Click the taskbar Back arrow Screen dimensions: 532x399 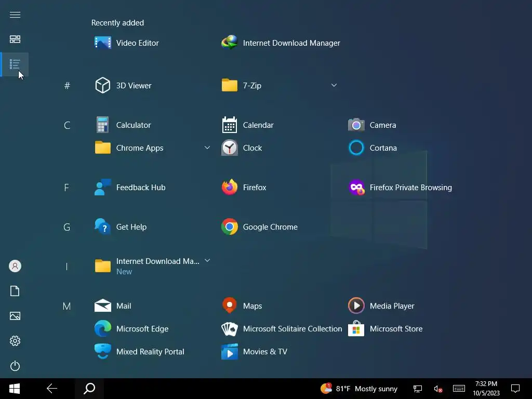[x=51, y=389]
